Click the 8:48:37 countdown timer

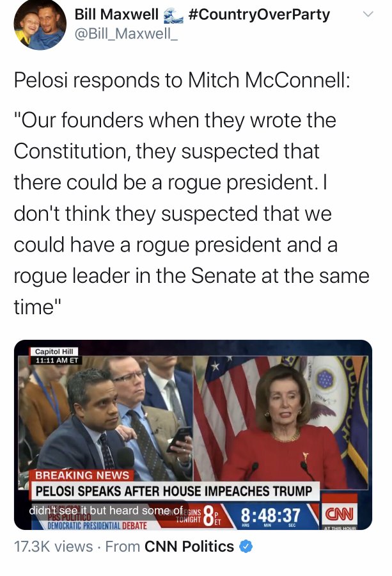270,515
